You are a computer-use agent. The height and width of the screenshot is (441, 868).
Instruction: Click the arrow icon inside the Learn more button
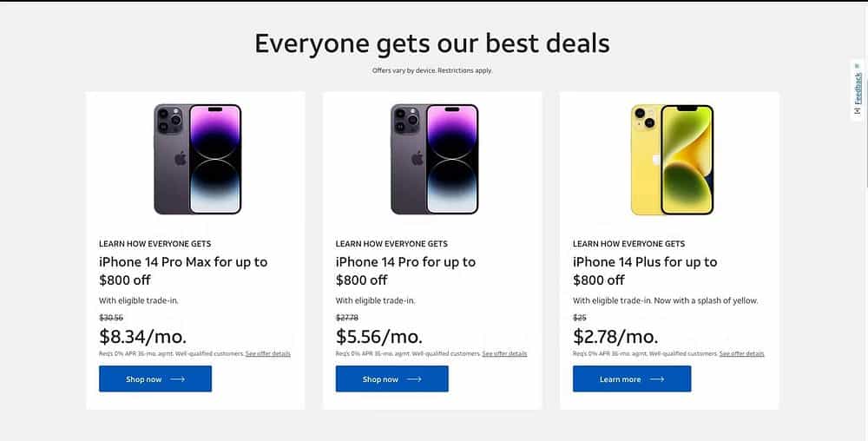click(656, 379)
